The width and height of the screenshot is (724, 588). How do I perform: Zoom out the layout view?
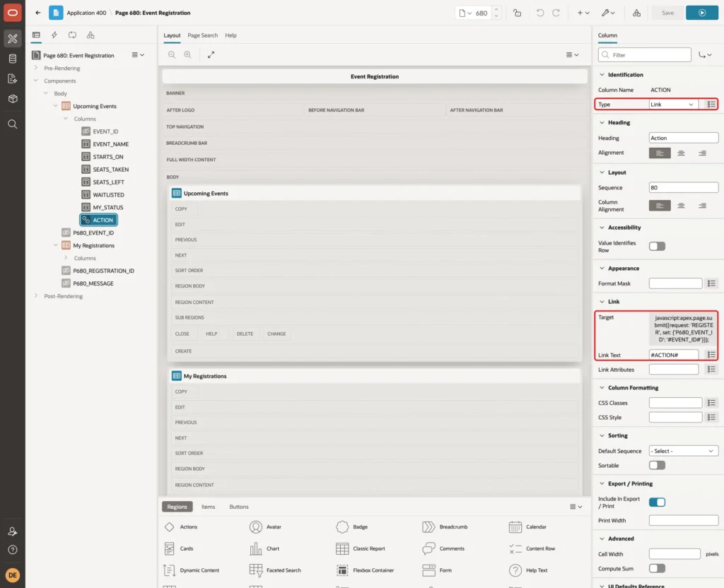tap(172, 55)
